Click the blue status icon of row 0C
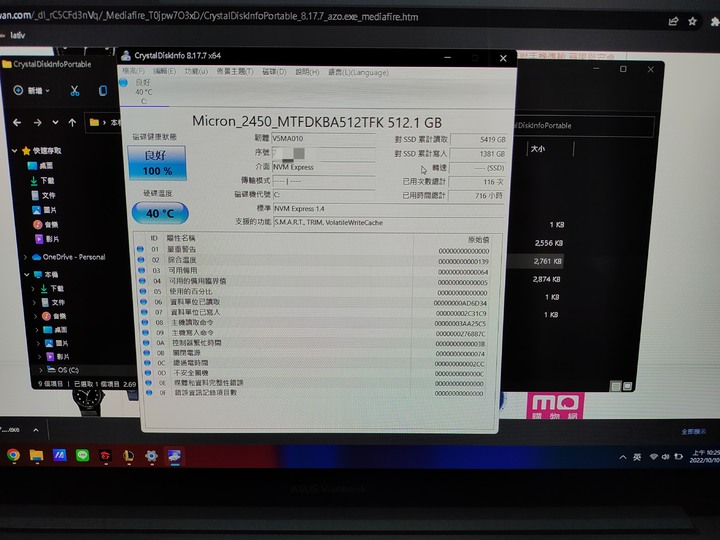 coord(147,363)
